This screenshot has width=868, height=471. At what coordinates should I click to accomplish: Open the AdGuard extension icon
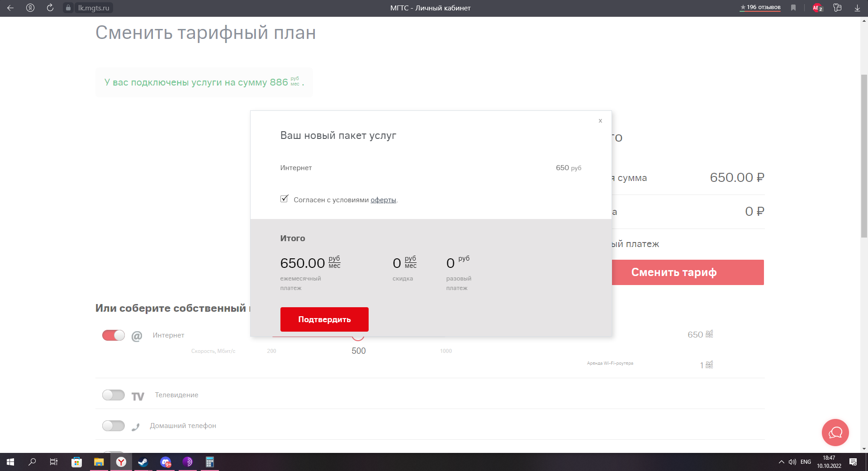click(817, 8)
